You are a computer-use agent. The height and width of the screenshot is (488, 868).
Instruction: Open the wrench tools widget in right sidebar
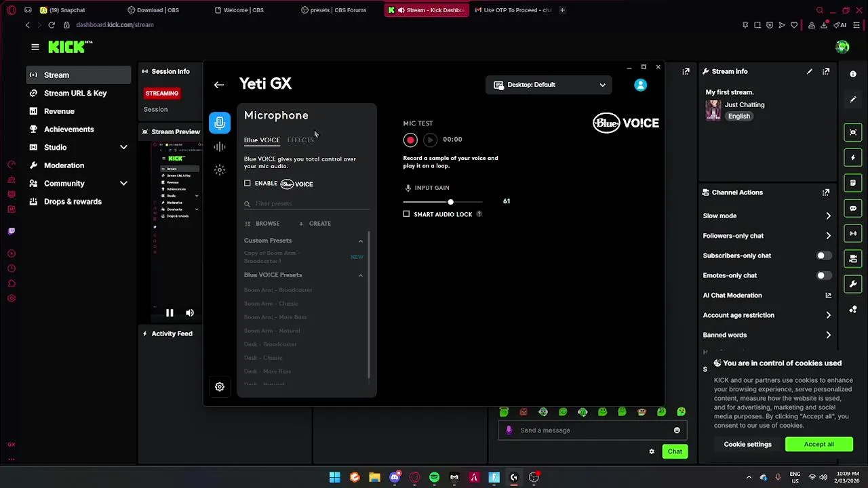tap(853, 284)
